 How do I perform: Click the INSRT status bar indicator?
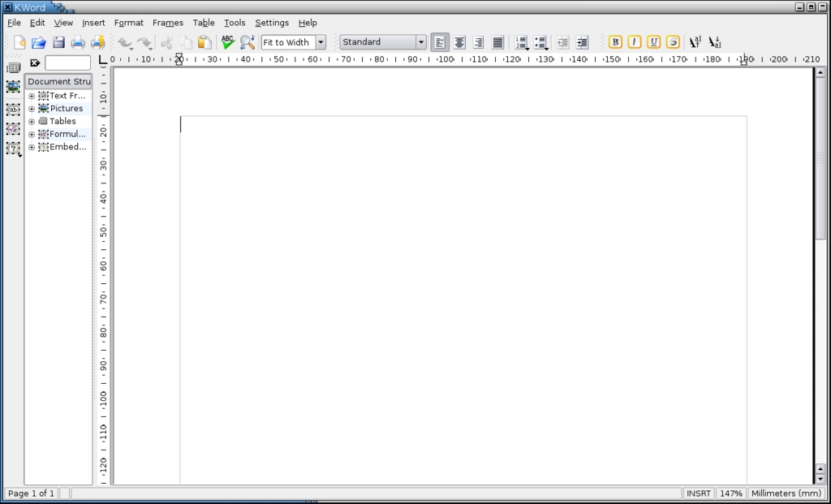pyautogui.click(x=698, y=493)
